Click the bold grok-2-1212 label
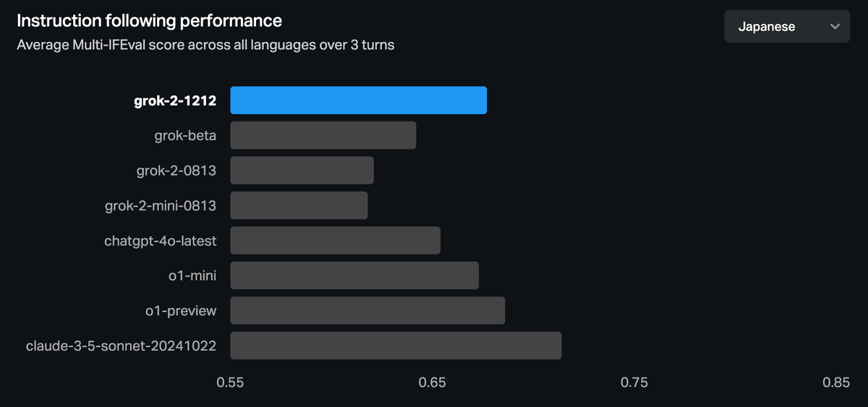The height and width of the screenshot is (407, 868). pos(175,101)
